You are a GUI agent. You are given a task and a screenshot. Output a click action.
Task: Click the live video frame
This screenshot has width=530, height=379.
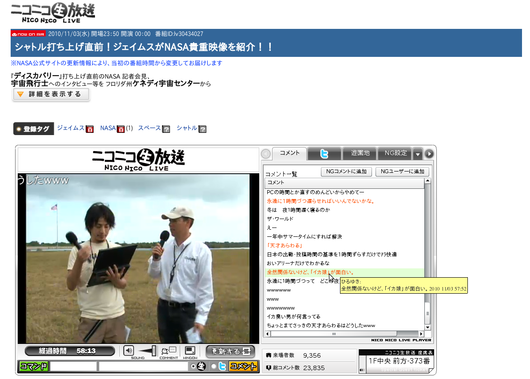click(138, 259)
